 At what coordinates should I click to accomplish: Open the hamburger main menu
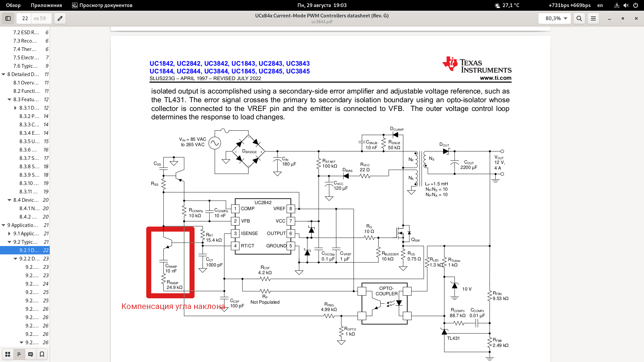tap(593, 18)
